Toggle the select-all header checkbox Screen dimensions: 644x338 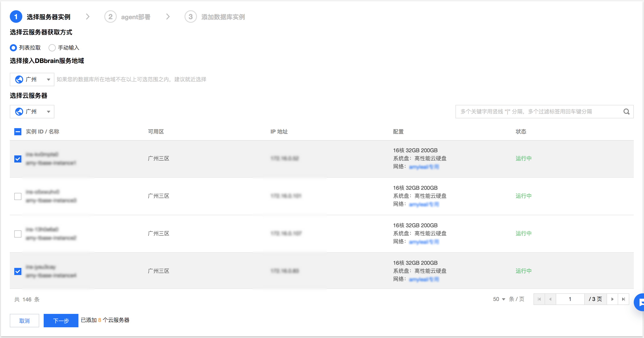pos(18,132)
